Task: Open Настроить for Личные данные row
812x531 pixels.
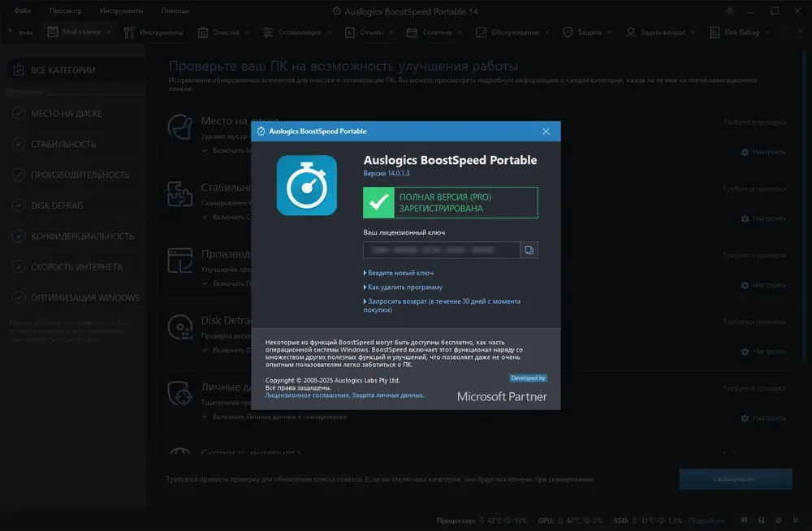Action: (x=763, y=418)
